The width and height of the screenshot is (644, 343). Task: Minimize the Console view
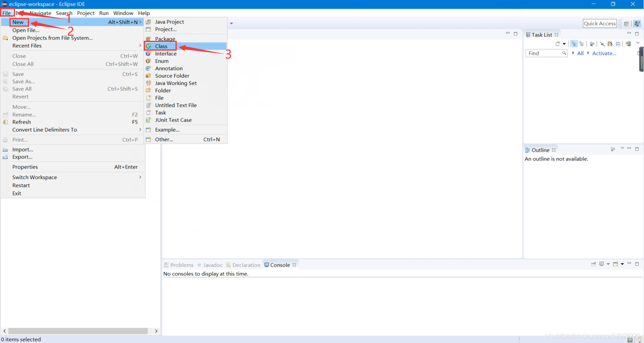click(x=629, y=263)
